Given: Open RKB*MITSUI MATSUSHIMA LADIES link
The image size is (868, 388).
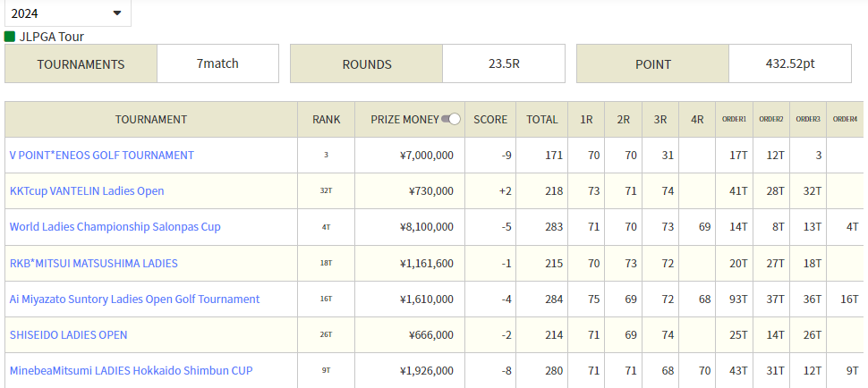Looking at the screenshot, I should (94, 263).
